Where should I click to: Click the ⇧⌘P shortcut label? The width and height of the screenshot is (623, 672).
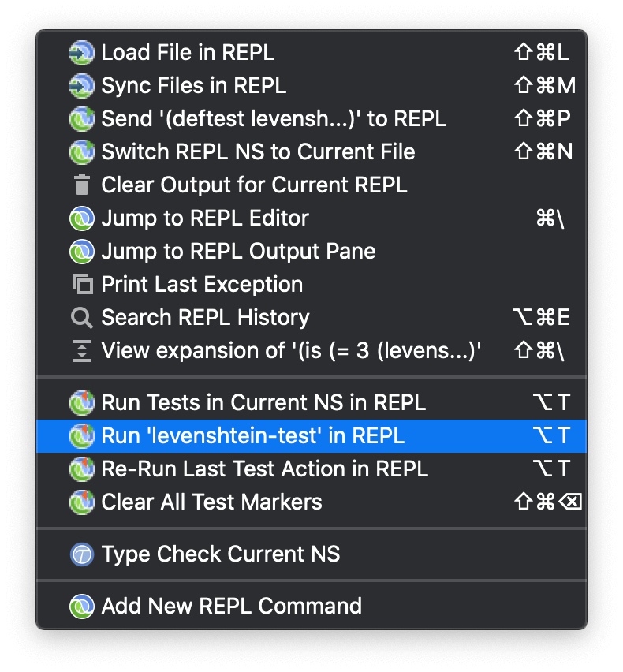click(542, 118)
